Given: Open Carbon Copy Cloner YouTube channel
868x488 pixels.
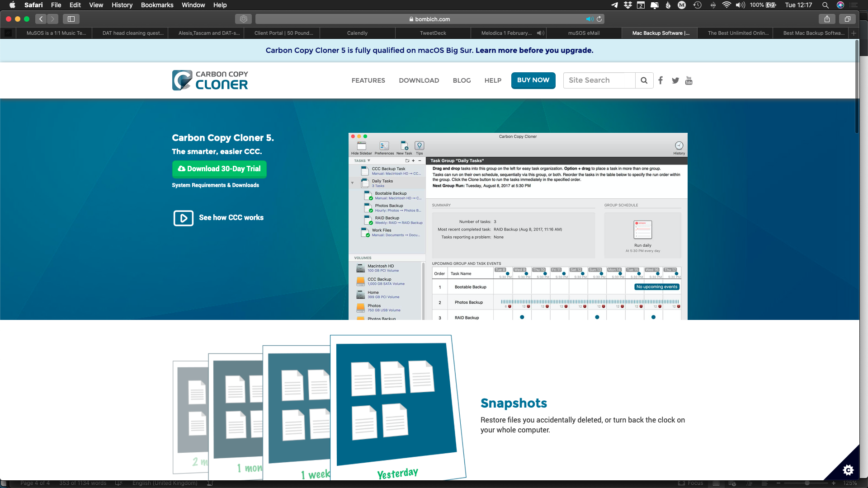Looking at the screenshot, I should click(x=689, y=80).
